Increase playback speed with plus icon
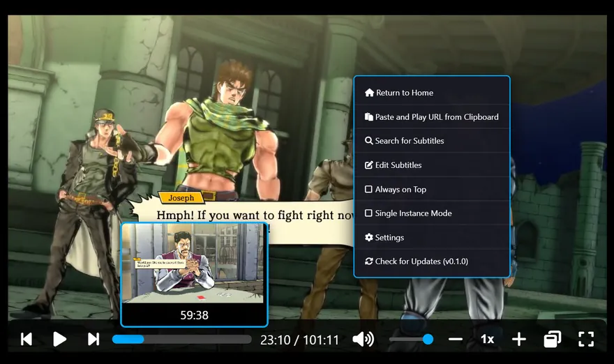 (x=519, y=340)
